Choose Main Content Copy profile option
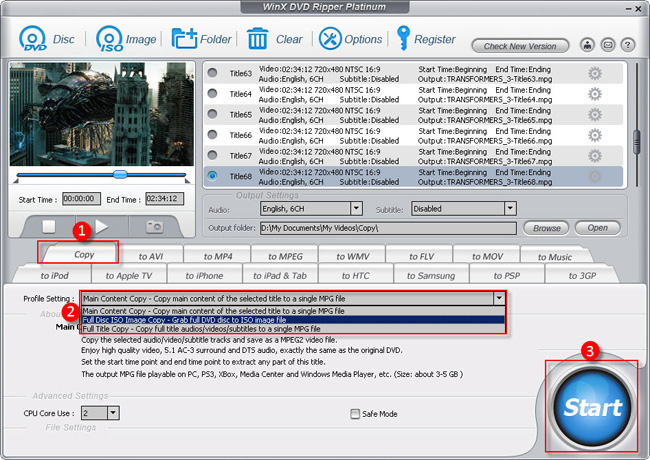 coord(293,311)
